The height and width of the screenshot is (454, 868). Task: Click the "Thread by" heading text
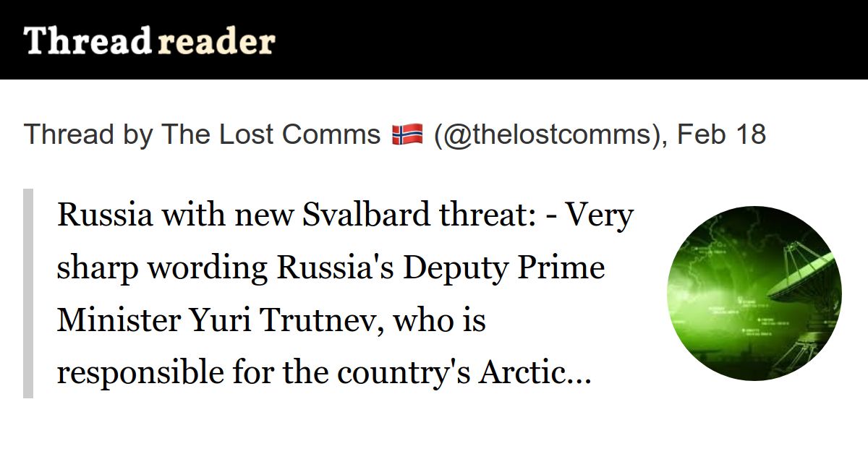click(88, 135)
